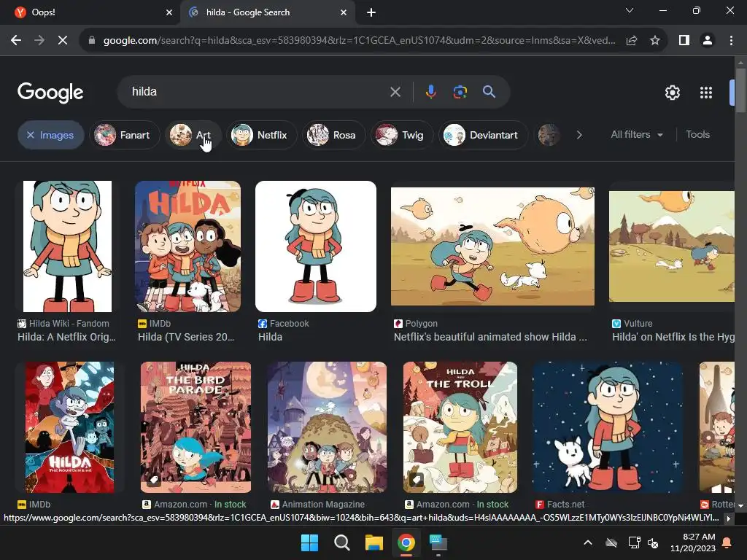This screenshot has height=560, width=747.
Task: Follow 'Hilda (TV Series 20...' link
Action: (186, 337)
